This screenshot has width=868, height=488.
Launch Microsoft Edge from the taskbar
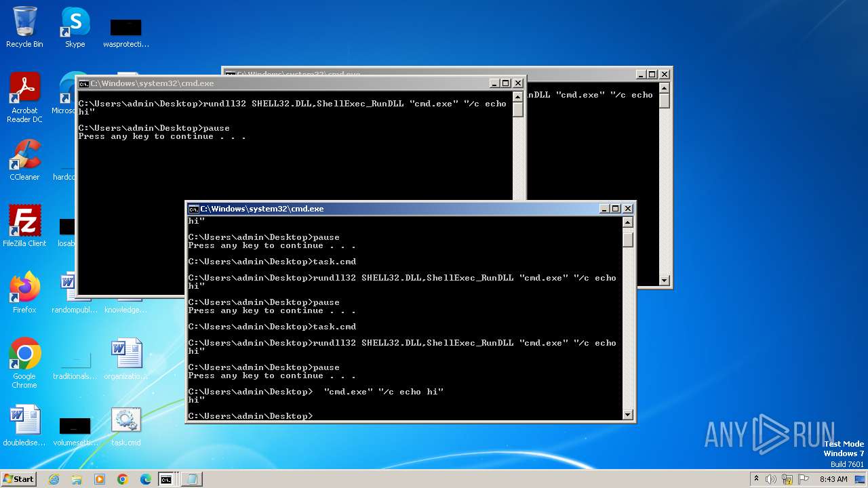146,479
